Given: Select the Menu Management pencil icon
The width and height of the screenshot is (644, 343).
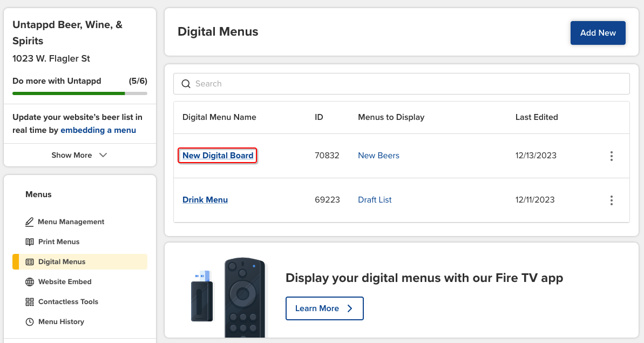Looking at the screenshot, I should click(30, 221).
